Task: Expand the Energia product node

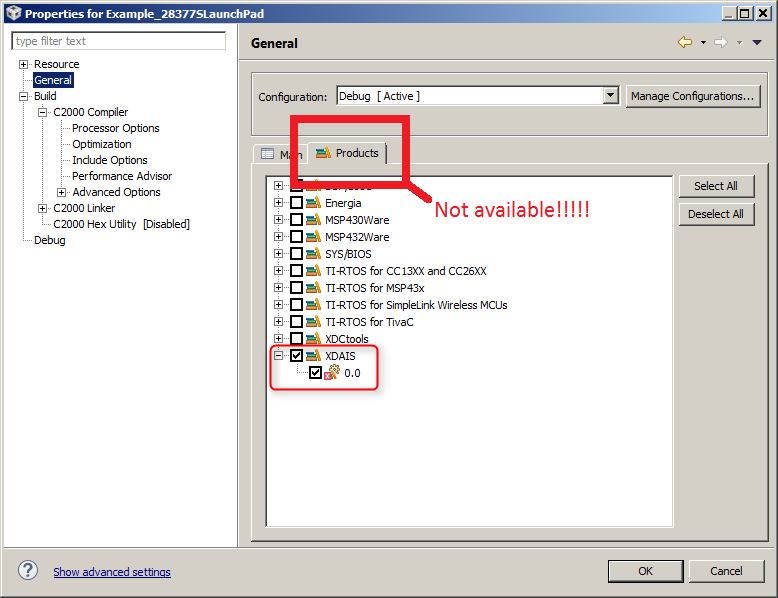Action: coord(278,202)
